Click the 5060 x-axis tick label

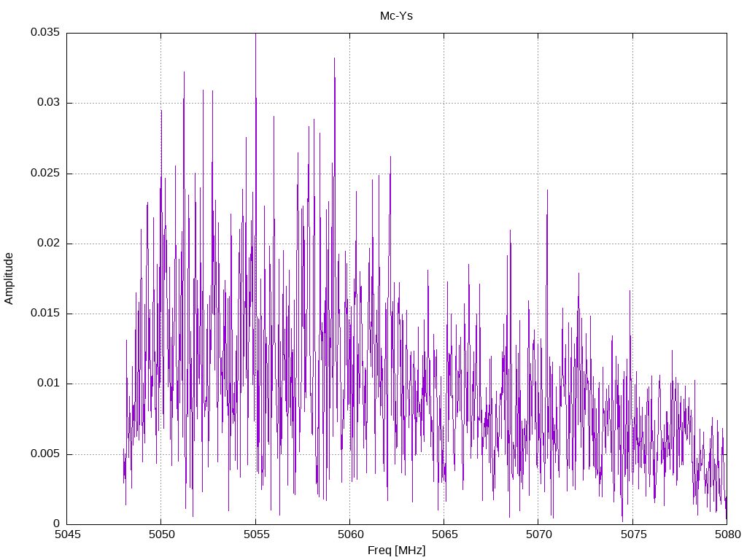pos(350,534)
